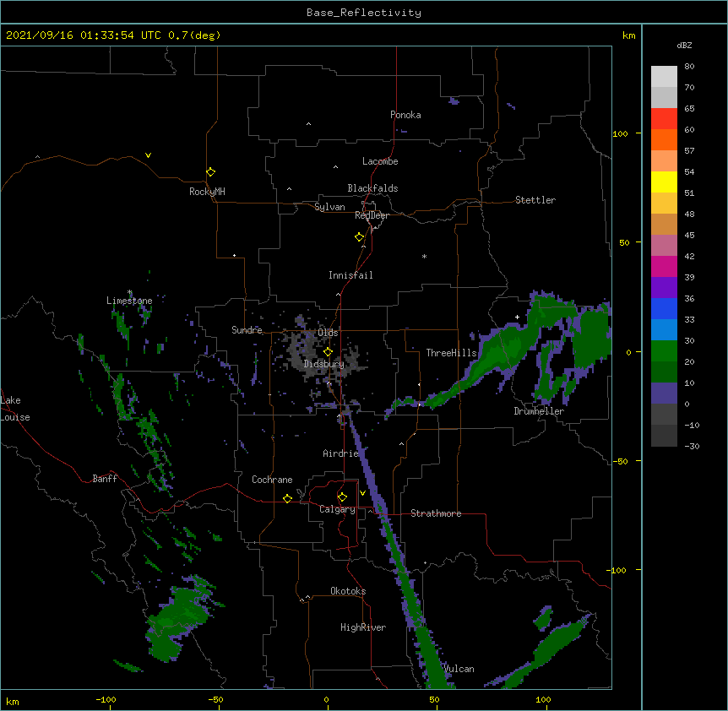Screen dimensions: 728x711
Task: Pick the light blue swatch next to 33 dBZ
Action: (x=664, y=330)
